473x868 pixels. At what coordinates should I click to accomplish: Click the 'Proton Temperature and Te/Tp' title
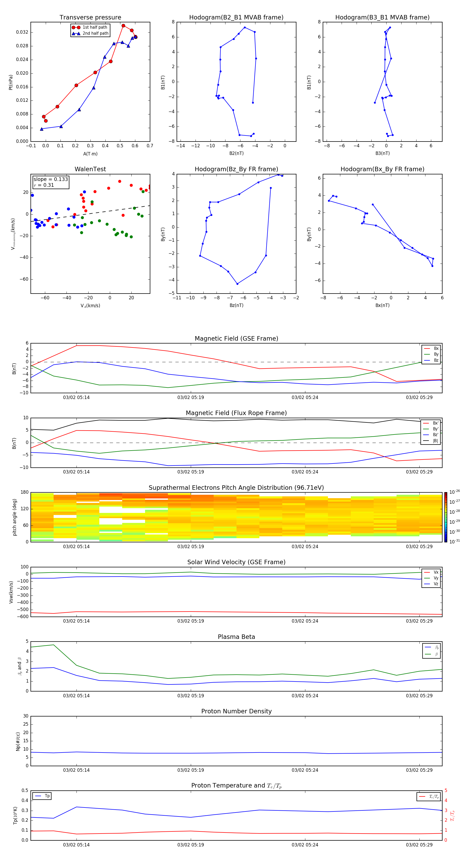[236, 785]
